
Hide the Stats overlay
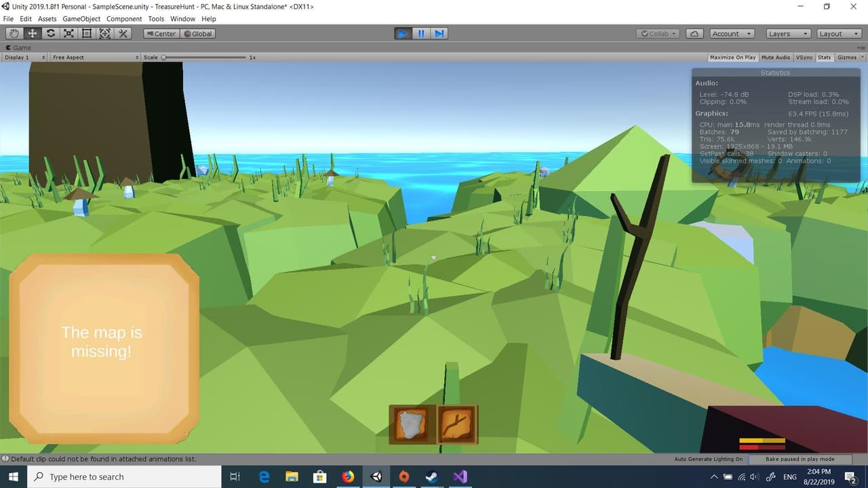pos(824,58)
